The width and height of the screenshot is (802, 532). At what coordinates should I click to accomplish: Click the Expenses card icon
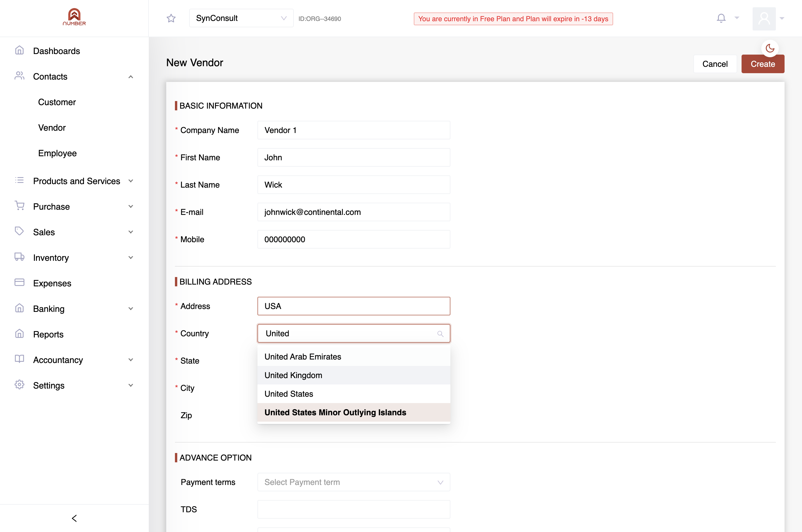coord(19,283)
